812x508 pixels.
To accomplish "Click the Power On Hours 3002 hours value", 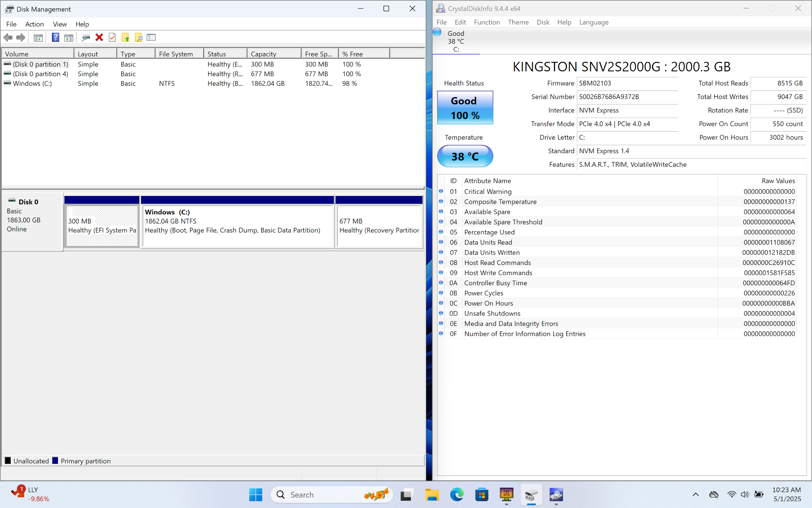I will [x=778, y=137].
